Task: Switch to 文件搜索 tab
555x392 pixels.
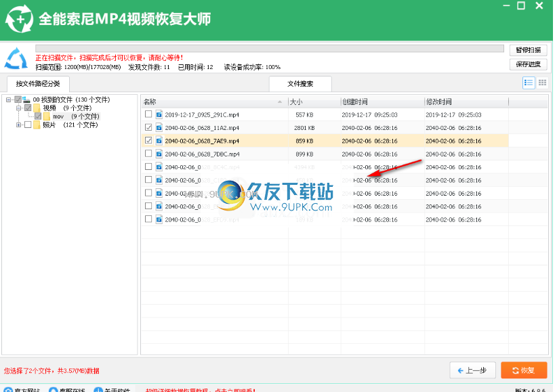Action: click(300, 84)
